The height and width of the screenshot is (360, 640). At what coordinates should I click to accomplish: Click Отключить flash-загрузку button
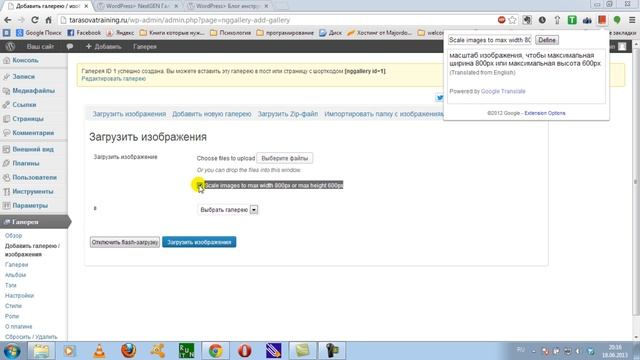[x=125, y=242]
